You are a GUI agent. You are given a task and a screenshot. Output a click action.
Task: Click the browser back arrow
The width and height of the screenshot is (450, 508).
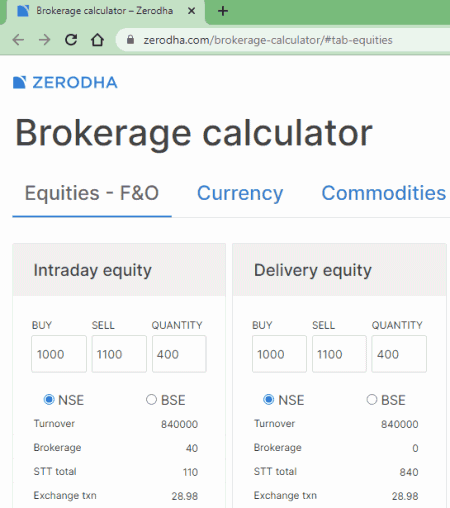pos(18,40)
